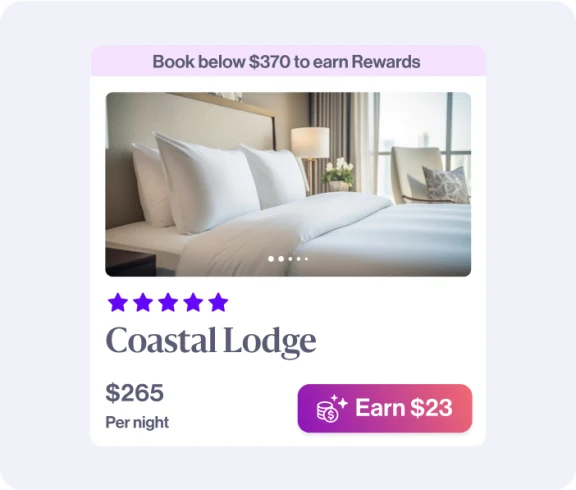Select the second purple rating star

tap(143, 302)
